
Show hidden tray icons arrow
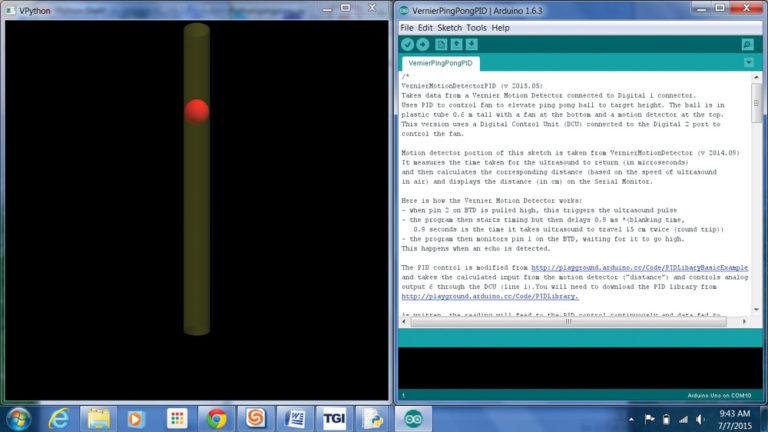pyautogui.click(x=631, y=419)
